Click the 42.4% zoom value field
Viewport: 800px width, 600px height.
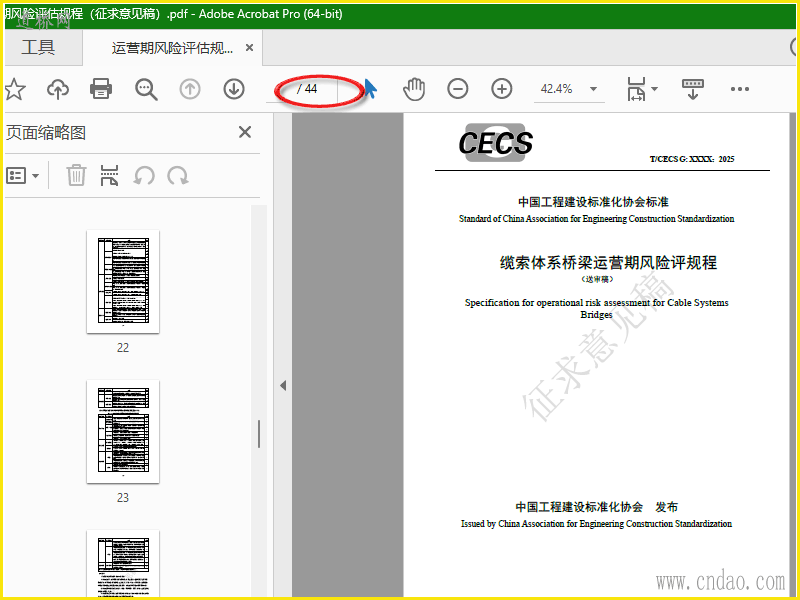click(557, 89)
